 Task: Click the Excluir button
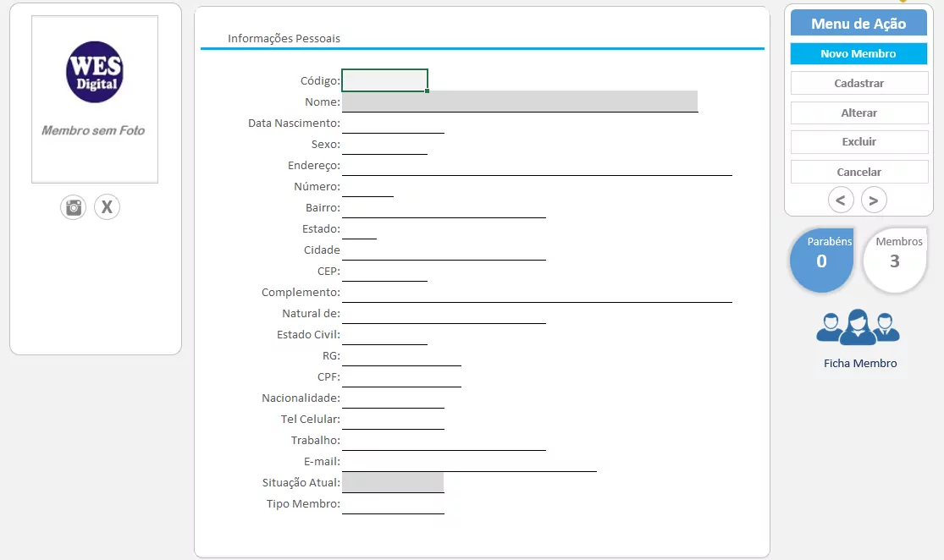[859, 142]
